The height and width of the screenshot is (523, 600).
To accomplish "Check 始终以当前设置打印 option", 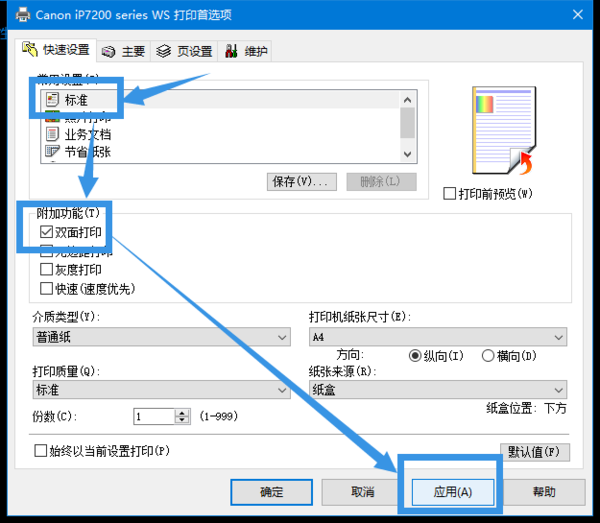I will pyautogui.click(x=41, y=451).
